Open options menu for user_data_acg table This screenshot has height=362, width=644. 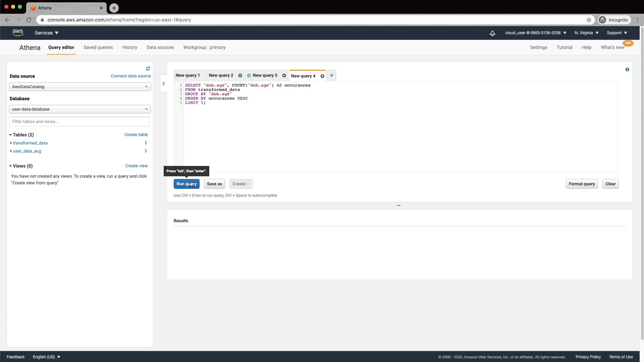tap(146, 151)
